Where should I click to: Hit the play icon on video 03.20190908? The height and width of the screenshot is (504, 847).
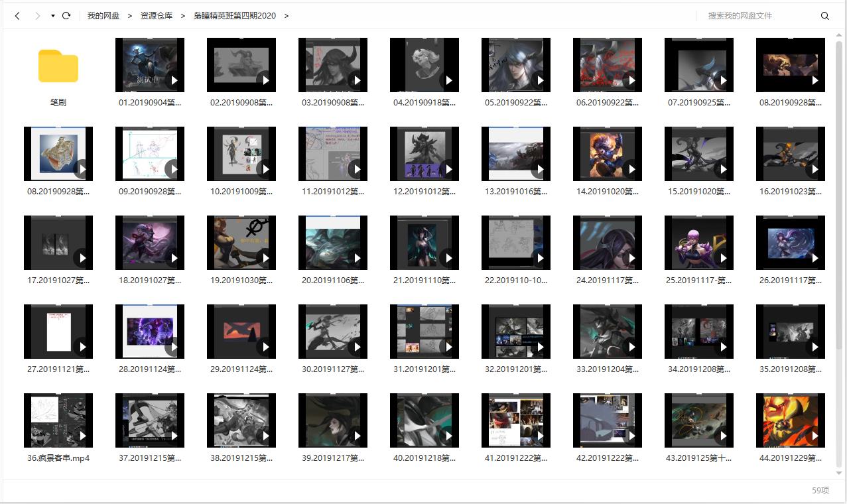(357, 80)
